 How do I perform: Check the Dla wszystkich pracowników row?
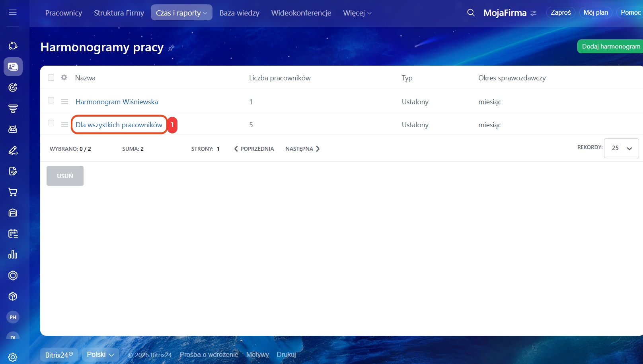pyautogui.click(x=51, y=123)
